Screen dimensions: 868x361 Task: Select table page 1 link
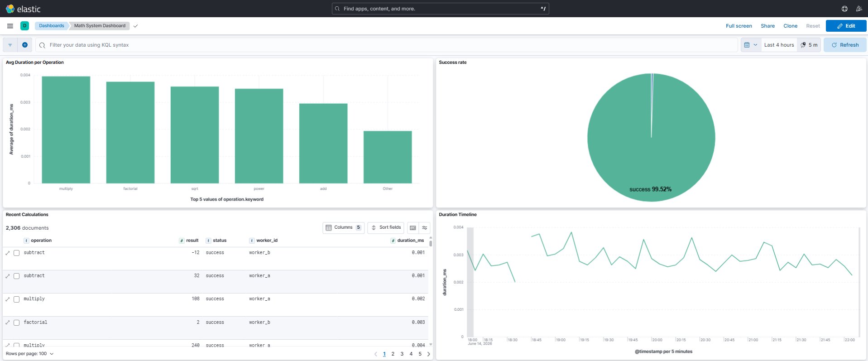pyautogui.click(x=384, y=354)
